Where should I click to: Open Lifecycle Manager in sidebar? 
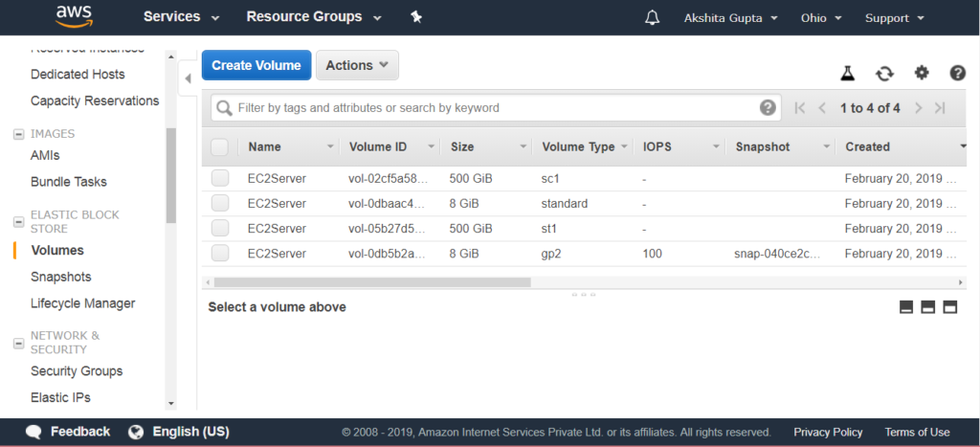pyautogui.click(x=83, y=303)
